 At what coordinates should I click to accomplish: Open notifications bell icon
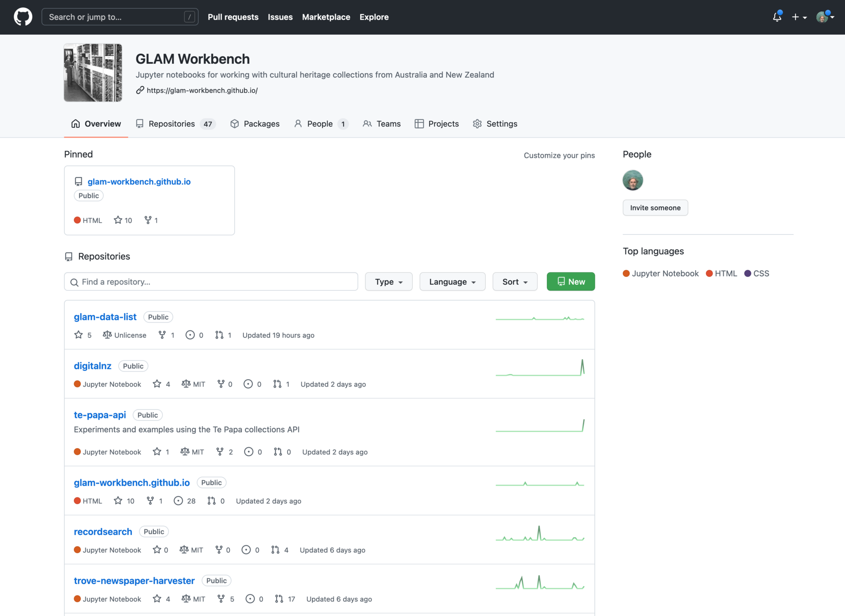(777, 17)
